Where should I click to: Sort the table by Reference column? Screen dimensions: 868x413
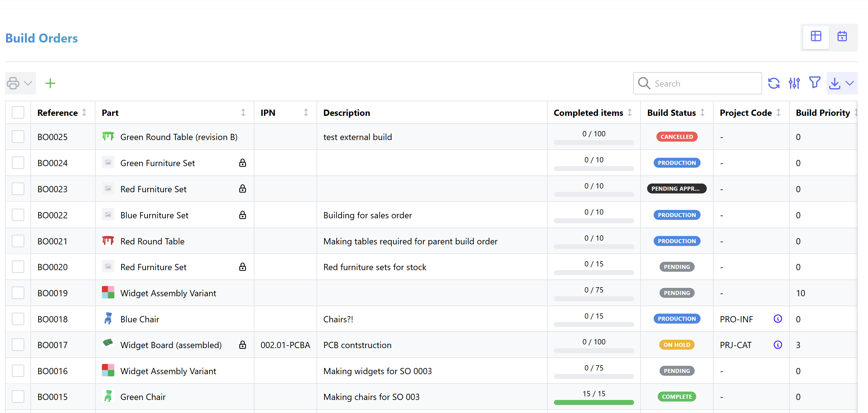tap(85, 112)
